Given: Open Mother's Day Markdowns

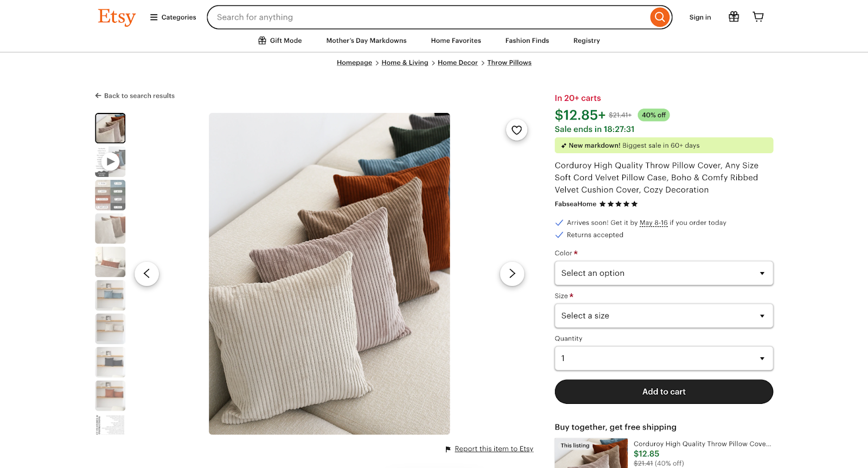Looking at the screenshot, I should coord(366,40).
